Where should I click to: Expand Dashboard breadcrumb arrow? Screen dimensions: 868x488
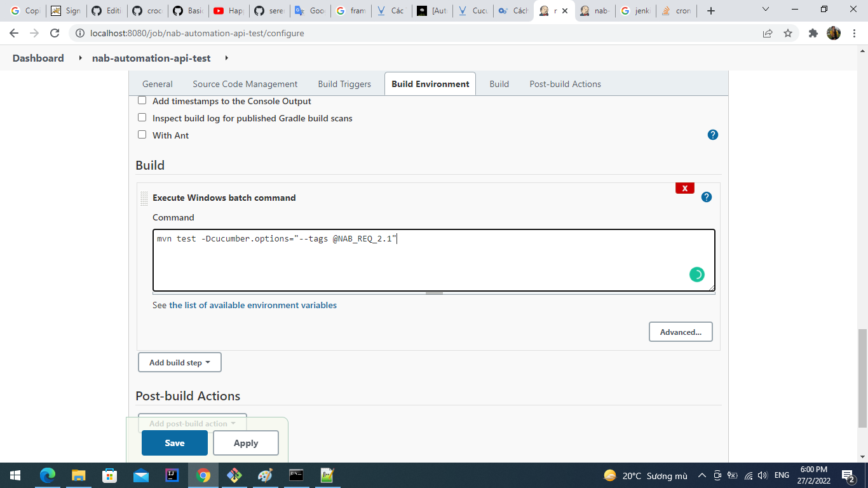click(x=80, y=58)
